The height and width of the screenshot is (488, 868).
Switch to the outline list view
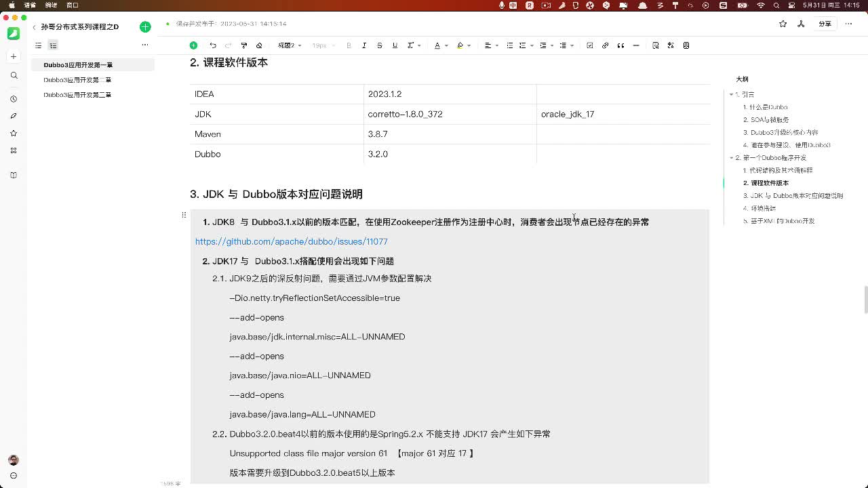tap(53, 45)
